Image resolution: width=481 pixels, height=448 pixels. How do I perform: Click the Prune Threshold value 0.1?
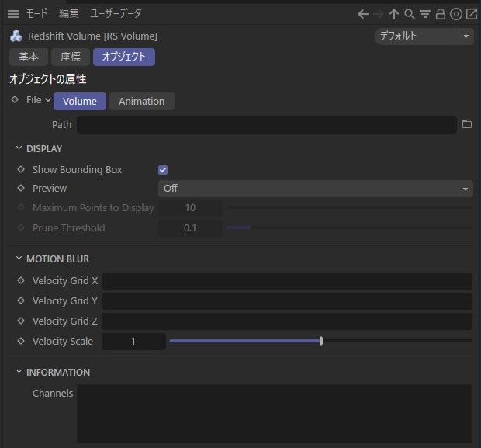190,228
